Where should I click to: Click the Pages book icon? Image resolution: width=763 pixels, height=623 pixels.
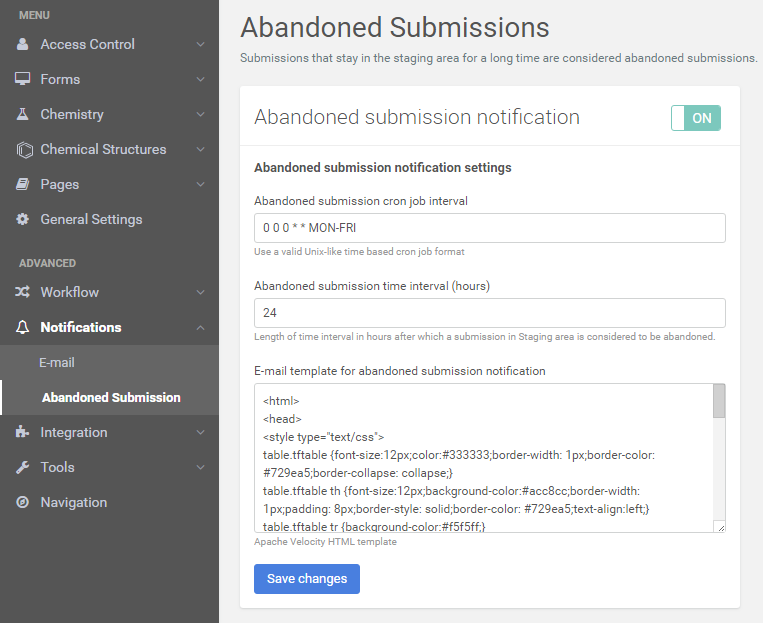(22, 184)
